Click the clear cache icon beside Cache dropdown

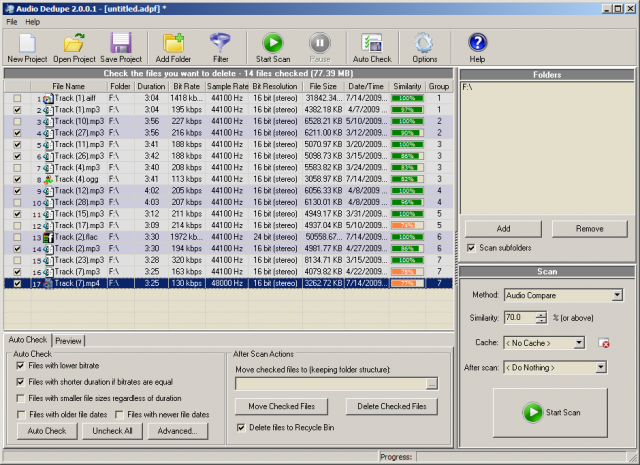[x=604, y=343]
